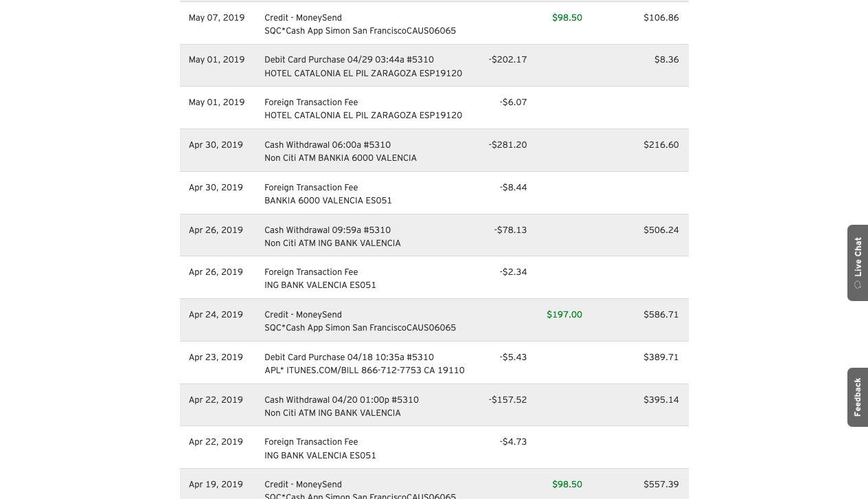
Task: Click the -$4.73 foreign transaction fee
Action: click(x=513, y=442)
